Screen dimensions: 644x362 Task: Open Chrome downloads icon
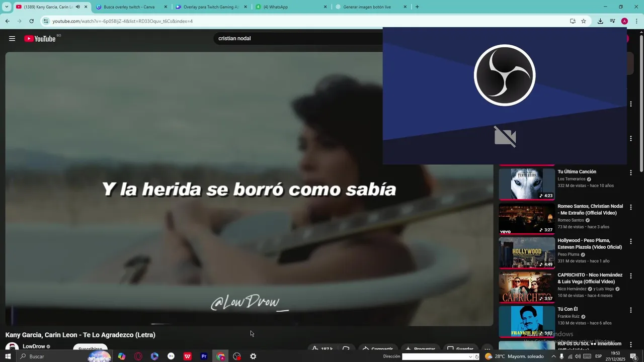[x=600, y=21]
